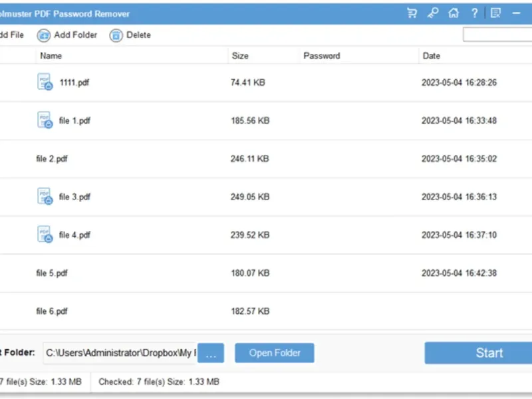This screenshot has height=399, width=532.
Task: Select the file 5.pdf row name
Action: 52,273
